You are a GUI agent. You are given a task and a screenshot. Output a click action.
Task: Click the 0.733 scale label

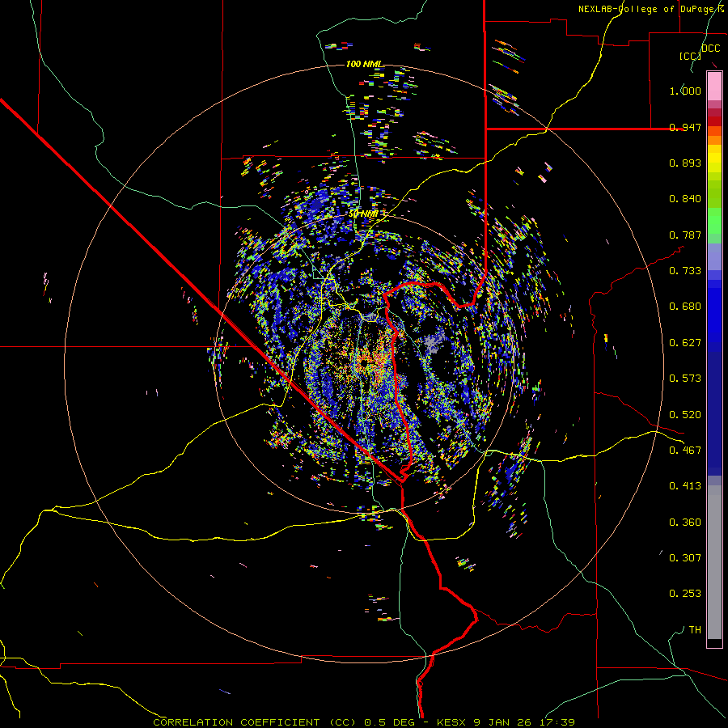[x=685, y=271]
